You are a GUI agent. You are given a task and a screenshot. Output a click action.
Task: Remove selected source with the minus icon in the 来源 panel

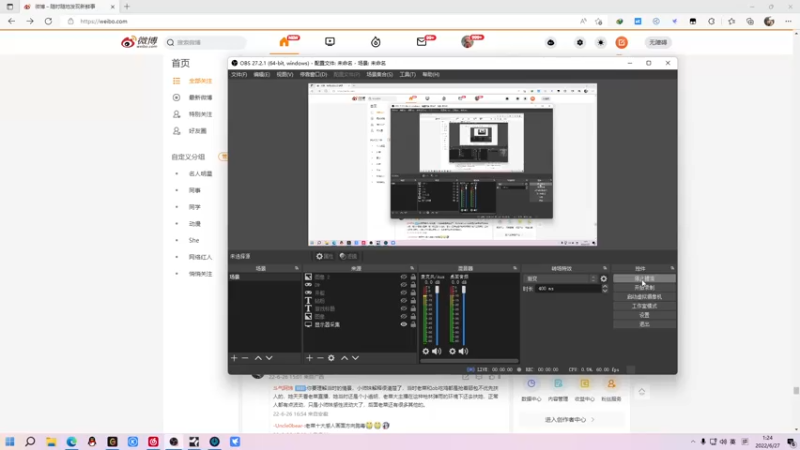point(320,358)
